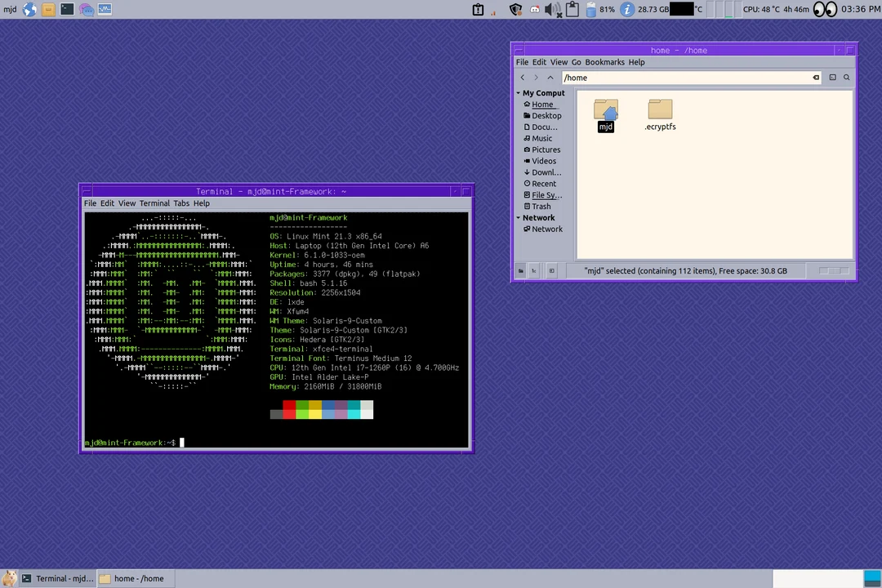Open the web browser from the top panel

click(29, 9)
